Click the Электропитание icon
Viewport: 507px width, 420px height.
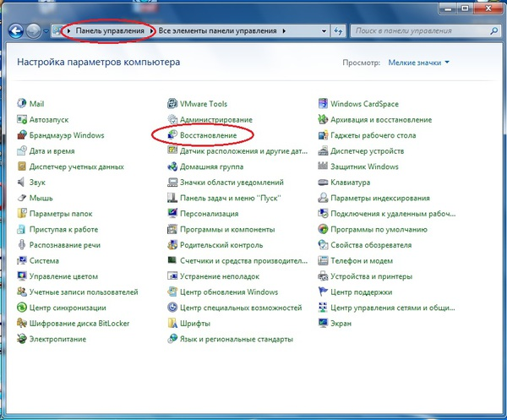pos(22,339)
